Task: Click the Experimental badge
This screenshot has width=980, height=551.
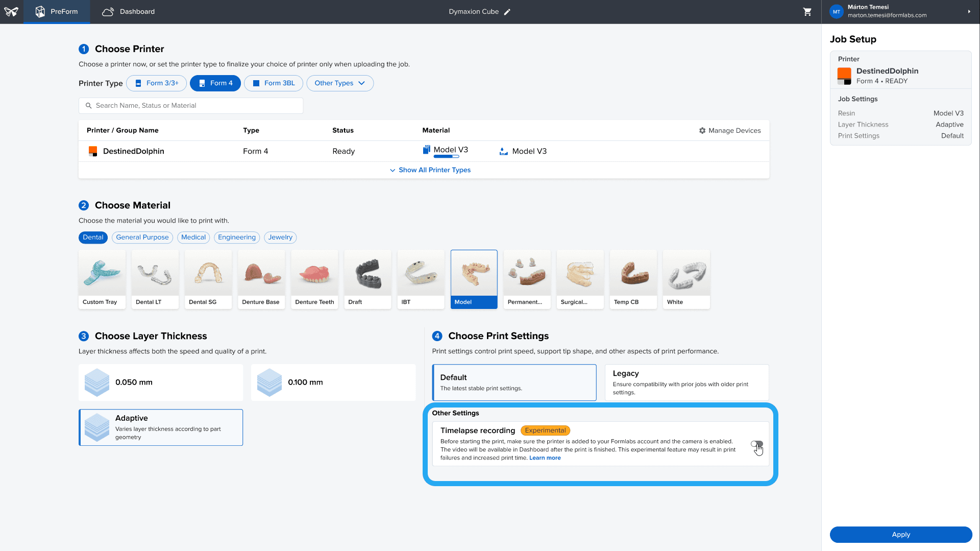Action: (x=545, y=430)
